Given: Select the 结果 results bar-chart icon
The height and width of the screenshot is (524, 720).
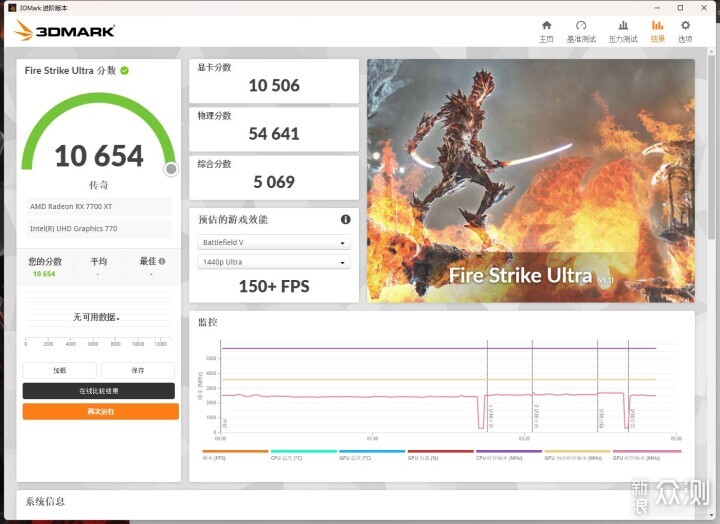Looking at the screenshot, I should point(658,26).
